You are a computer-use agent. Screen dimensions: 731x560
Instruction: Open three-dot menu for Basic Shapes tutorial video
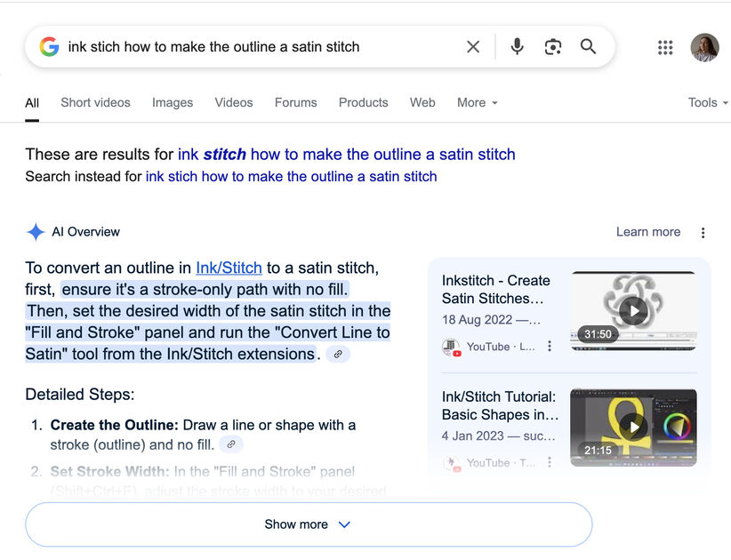point(550,461)
